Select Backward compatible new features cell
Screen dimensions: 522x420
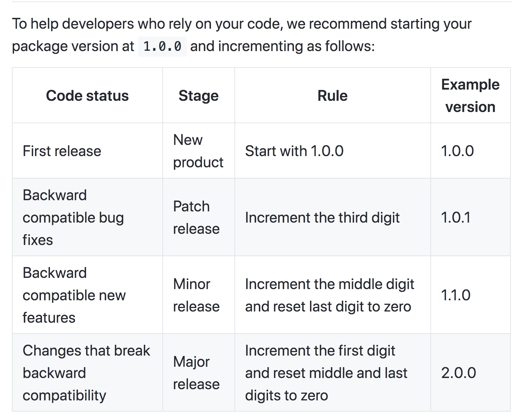tap(87, 295)
